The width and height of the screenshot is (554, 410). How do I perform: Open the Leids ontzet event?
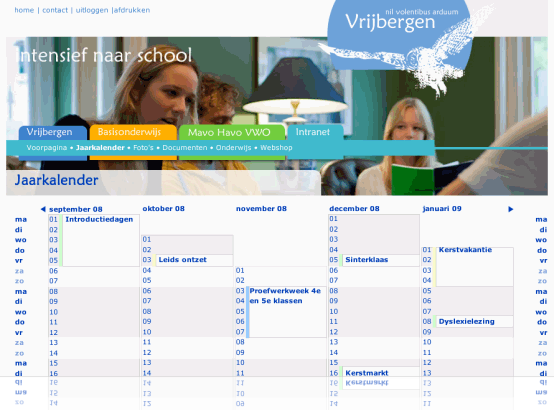(x=194, y=260)
